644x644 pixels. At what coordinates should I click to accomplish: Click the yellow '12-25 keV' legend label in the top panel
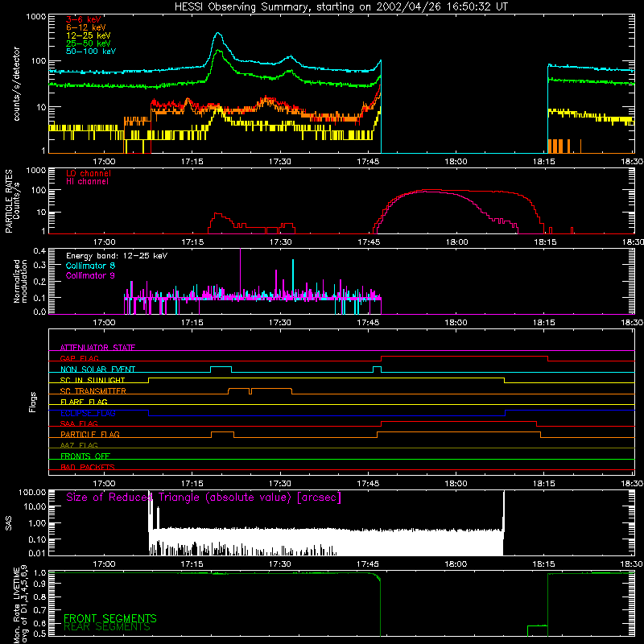coord(89,35)
